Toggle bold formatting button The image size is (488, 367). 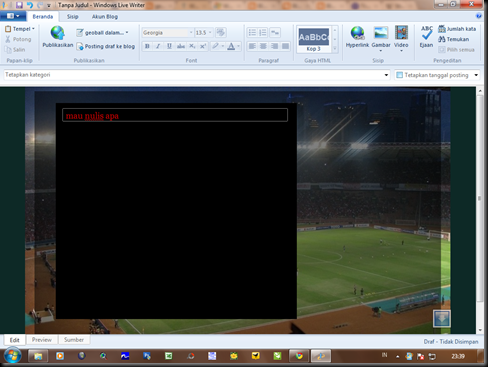click(147, 46)
